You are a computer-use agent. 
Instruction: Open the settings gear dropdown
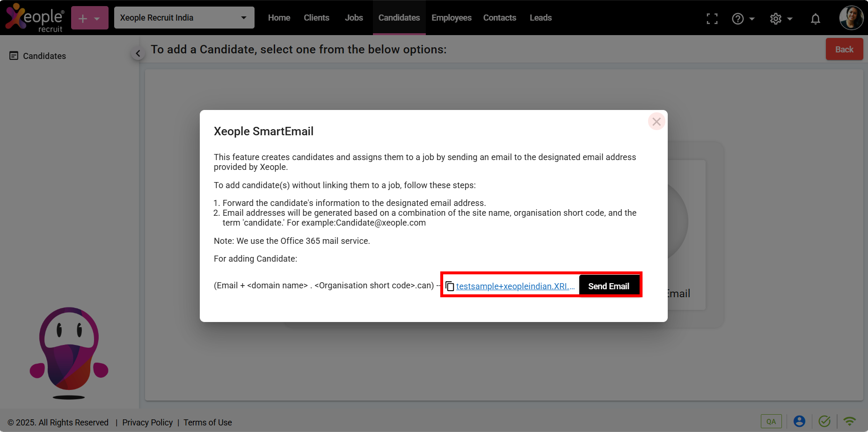(x=780, y=19)
